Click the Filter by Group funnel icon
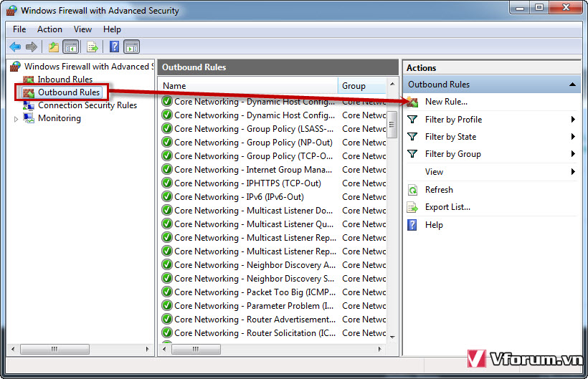This screenshot has height=379, width=588. [412, 154]
